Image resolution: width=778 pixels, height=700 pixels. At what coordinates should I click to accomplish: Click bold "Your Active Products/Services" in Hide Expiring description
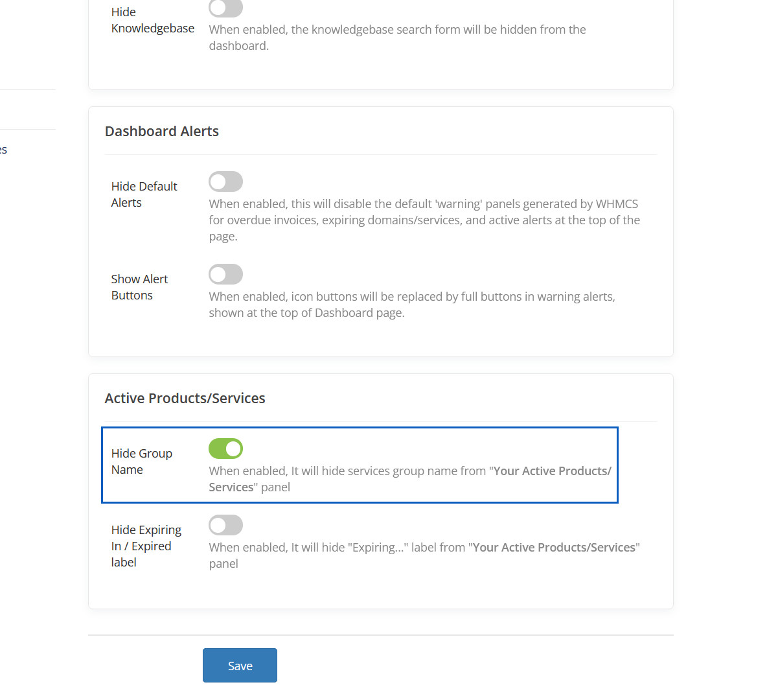(554, 548)
